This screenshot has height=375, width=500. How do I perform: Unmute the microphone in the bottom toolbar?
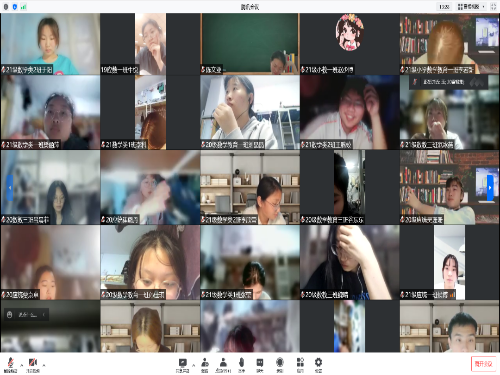pos(11,364)
